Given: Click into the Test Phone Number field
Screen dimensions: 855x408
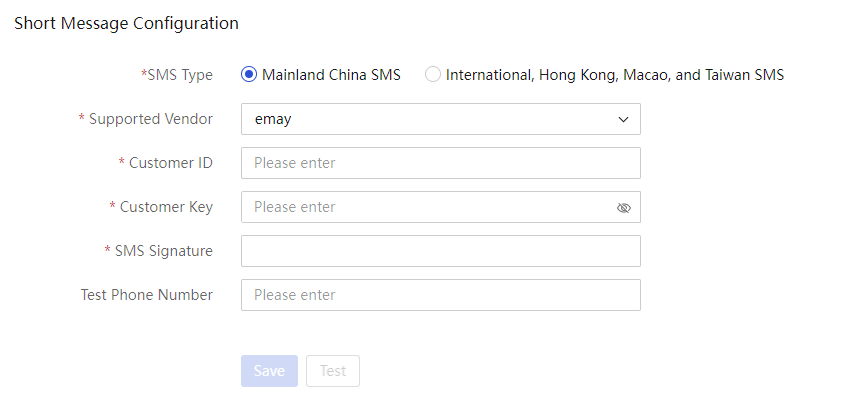Looking at the screenshot, I should (x=441, y=295).
